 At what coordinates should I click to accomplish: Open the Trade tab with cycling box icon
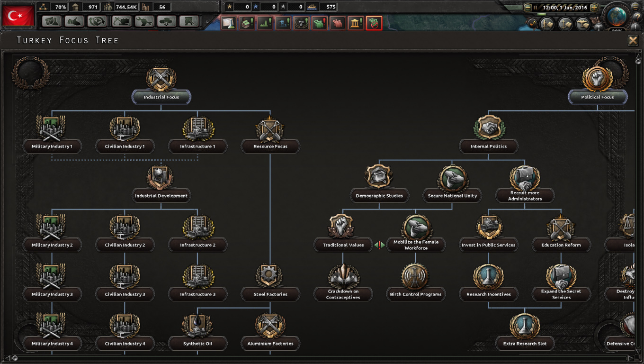pyautogui.click(x=98, y=21)
